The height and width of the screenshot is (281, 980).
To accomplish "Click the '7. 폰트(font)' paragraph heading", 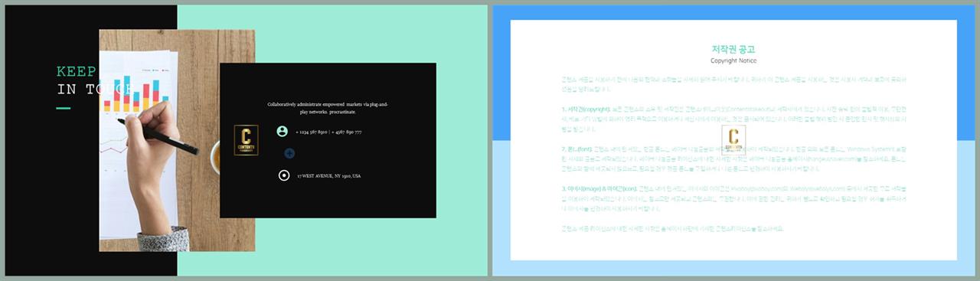I will [x=577, y=149].
